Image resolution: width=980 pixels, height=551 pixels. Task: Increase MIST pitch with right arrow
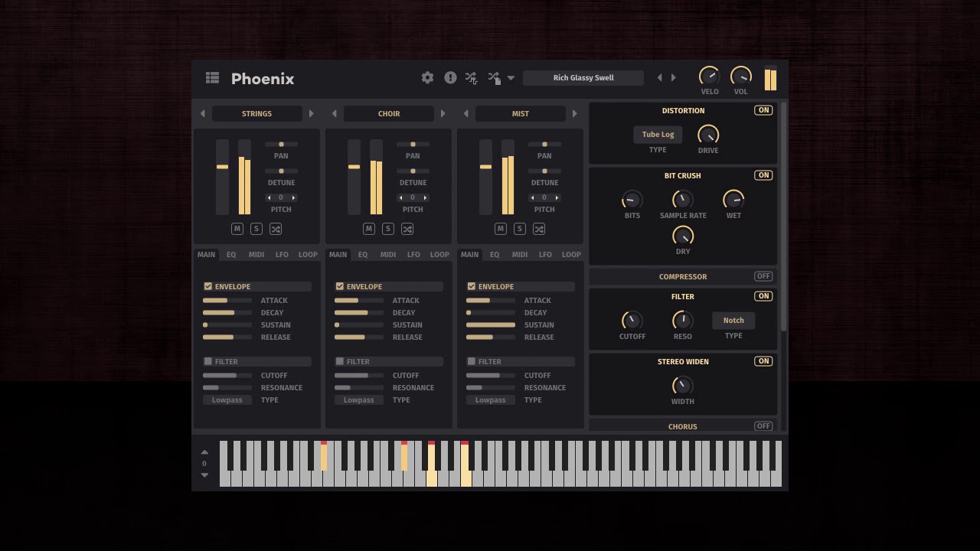pos(557,197)
